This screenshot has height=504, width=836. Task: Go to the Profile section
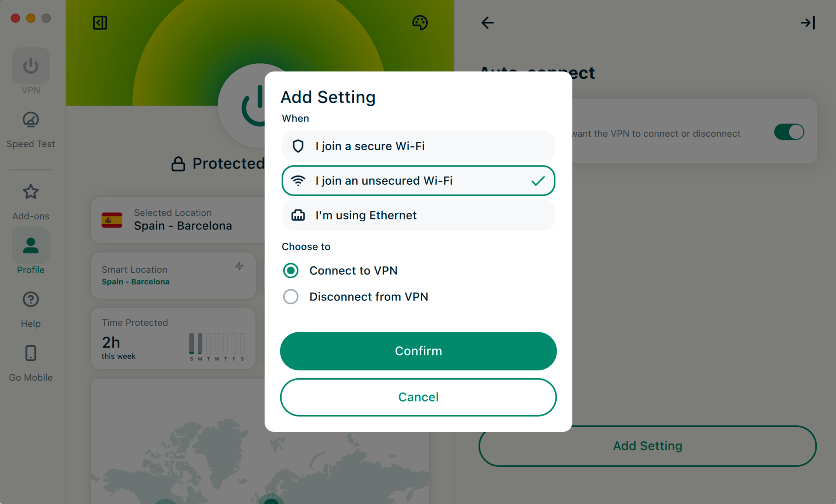click(x=31, y=246)
